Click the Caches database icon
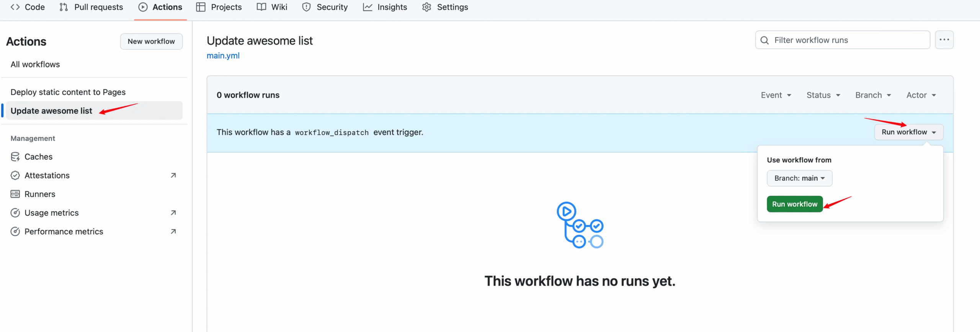The width and height of the screenshot is (980, 332). point(15,157)
